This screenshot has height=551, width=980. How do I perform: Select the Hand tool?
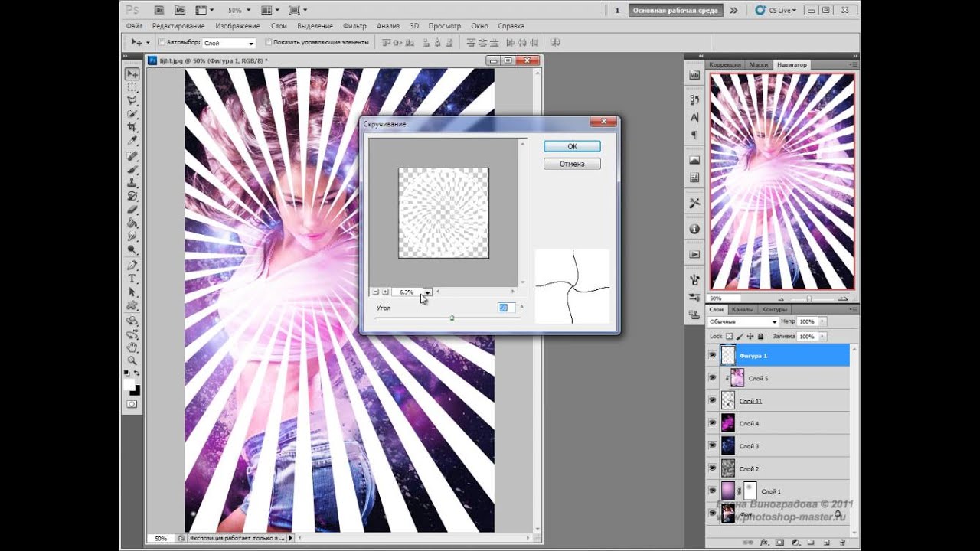(132, 348)
